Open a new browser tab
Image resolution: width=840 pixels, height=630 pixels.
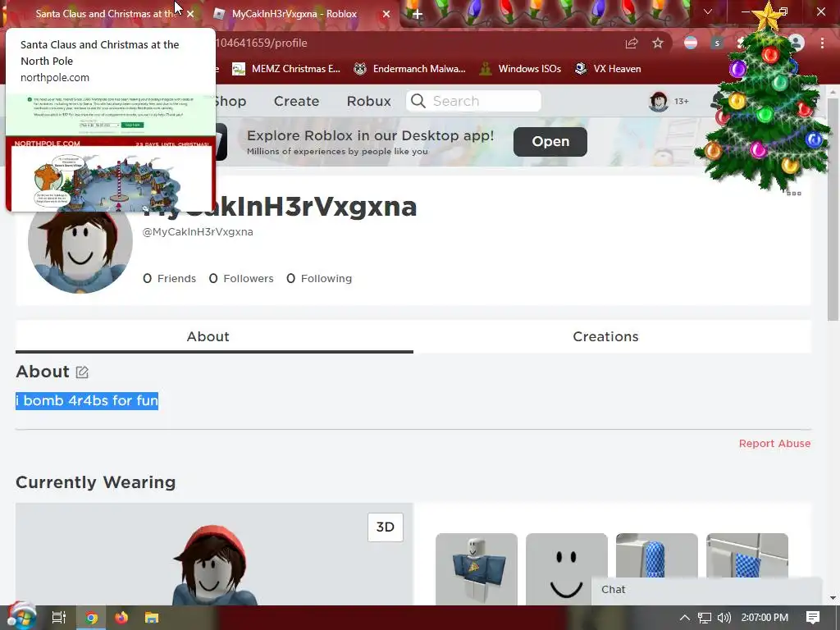[418, 14]
